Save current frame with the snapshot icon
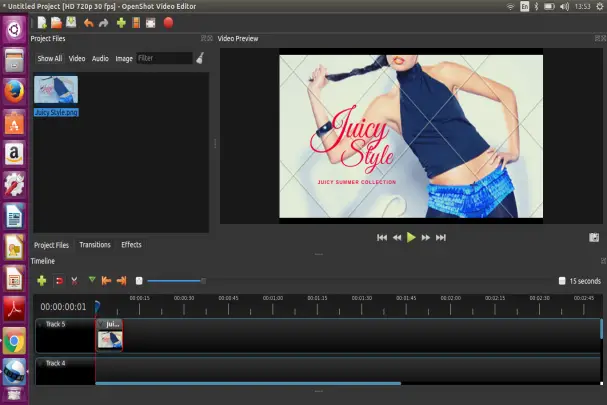The height and width of the screenshot is (405, 607). 594,237
